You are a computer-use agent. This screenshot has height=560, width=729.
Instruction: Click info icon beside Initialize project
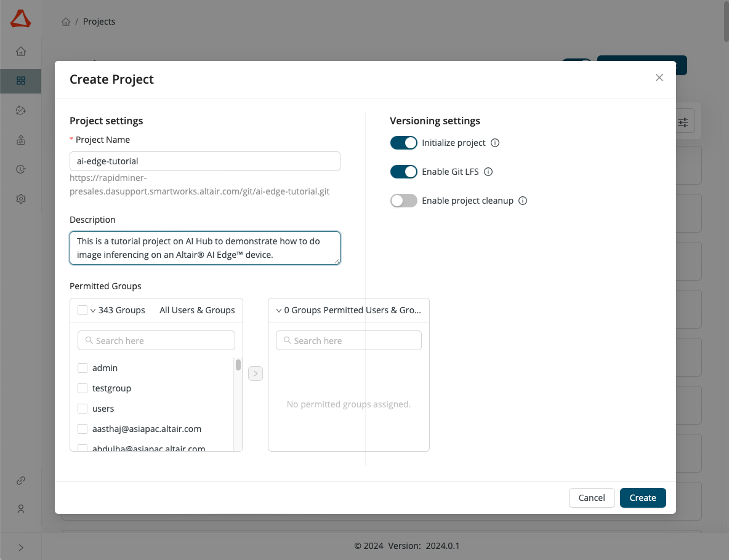(x=495, y=143)
